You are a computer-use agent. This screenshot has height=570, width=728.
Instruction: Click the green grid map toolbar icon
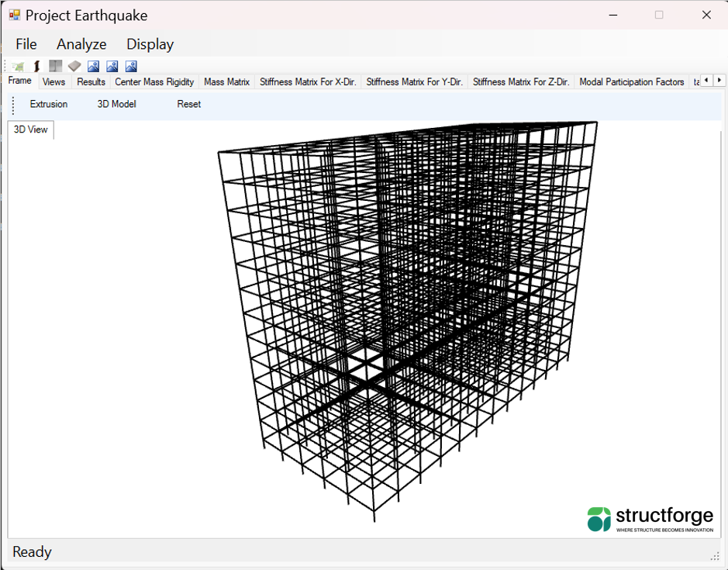[x=18, y=67]
